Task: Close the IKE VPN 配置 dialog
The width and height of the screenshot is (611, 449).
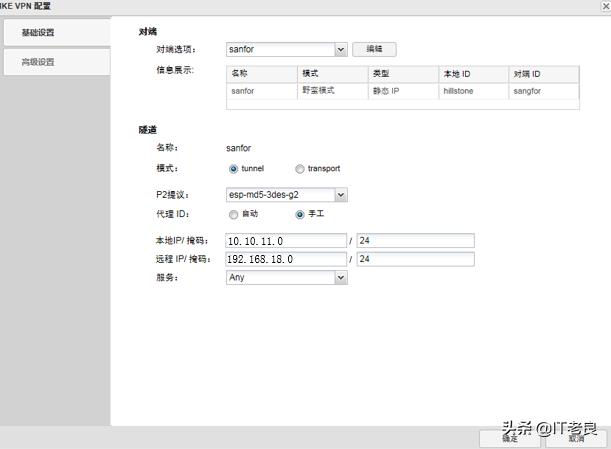Action: coord(606,7)
